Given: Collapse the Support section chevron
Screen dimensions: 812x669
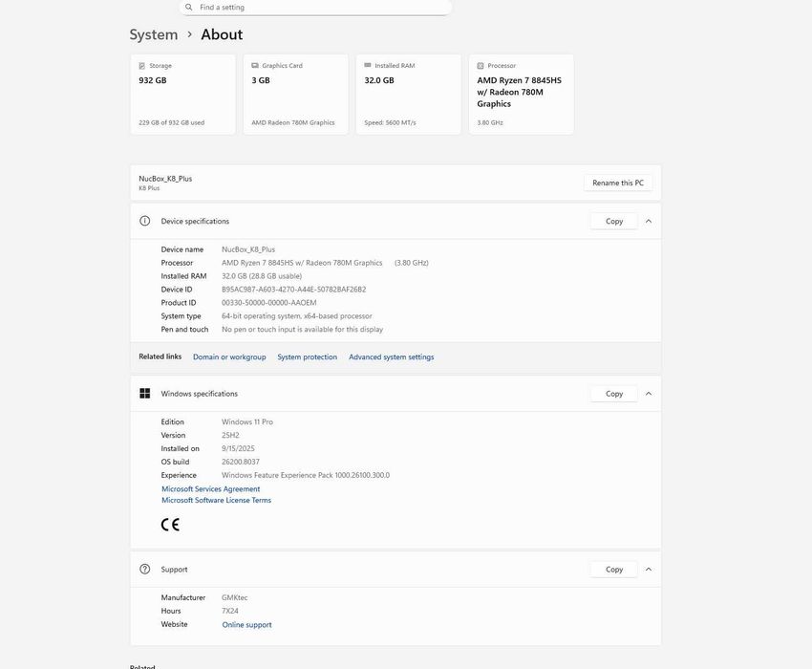Looking at the screenshot, I should tap(649, 570).
